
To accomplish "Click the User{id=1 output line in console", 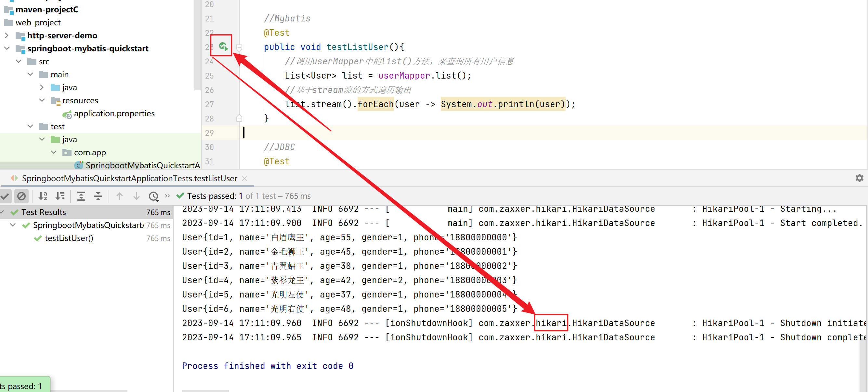I will (x=349, y=237).
